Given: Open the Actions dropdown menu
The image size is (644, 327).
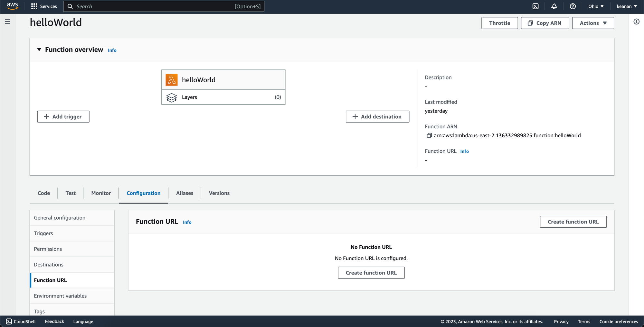Looking at the screenshot, I should click(x=593, y=23).
